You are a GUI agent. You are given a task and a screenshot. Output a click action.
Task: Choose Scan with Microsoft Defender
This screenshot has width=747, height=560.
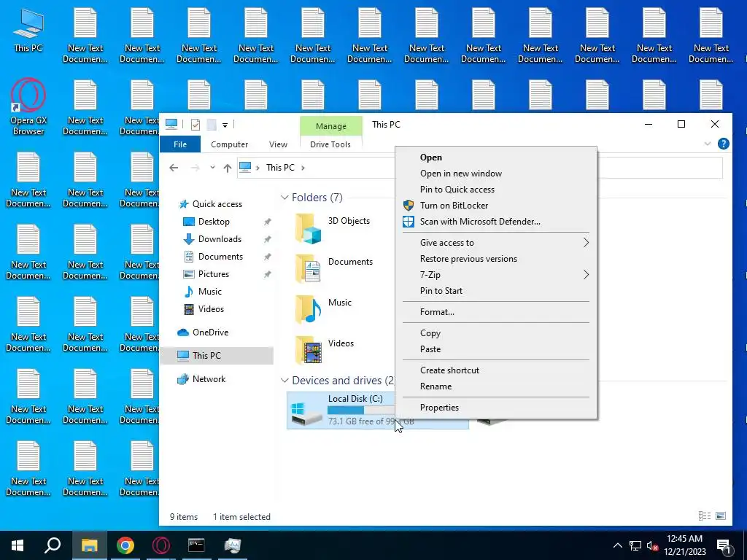pos(496,222)
